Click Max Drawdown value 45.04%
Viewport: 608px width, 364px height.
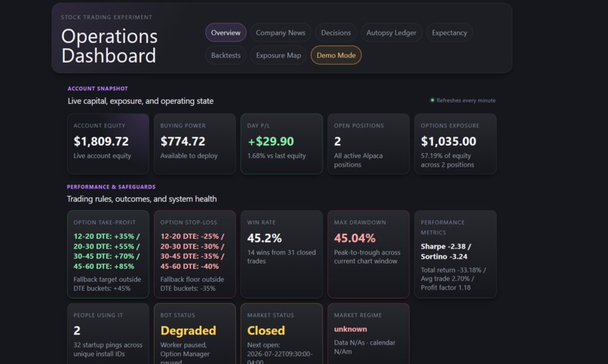coord(355,238)
